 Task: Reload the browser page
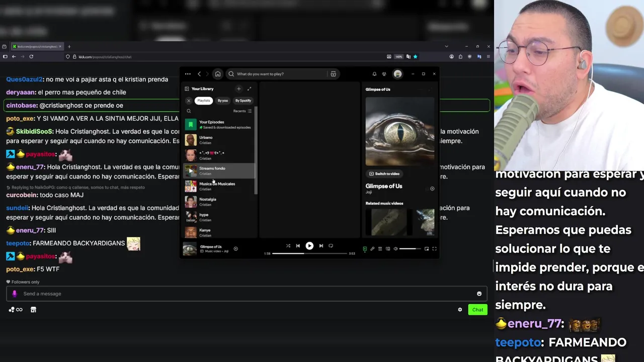click(31, 57)
